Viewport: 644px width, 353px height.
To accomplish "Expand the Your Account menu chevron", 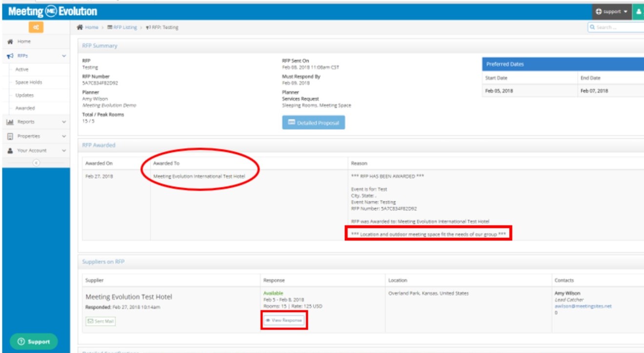I will 64,151.
